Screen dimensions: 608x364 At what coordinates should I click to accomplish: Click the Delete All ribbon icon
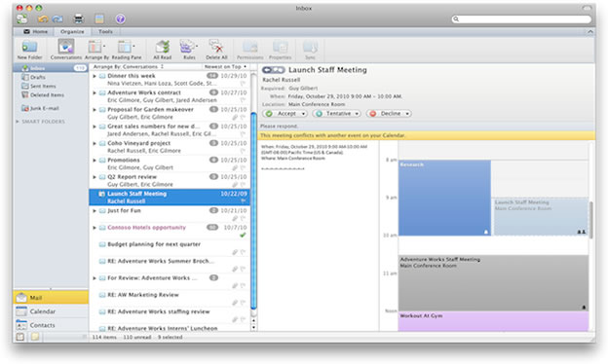[x=216, y=47]
